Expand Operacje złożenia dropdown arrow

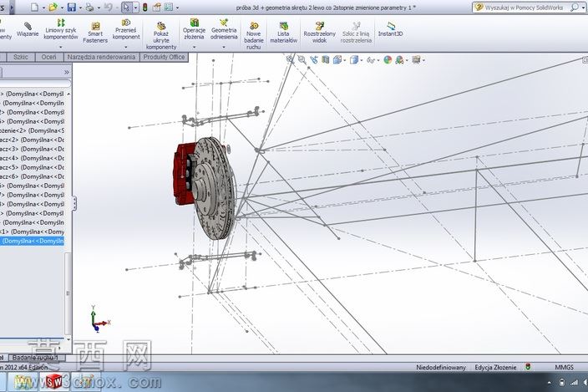click(x=194, y=48)
